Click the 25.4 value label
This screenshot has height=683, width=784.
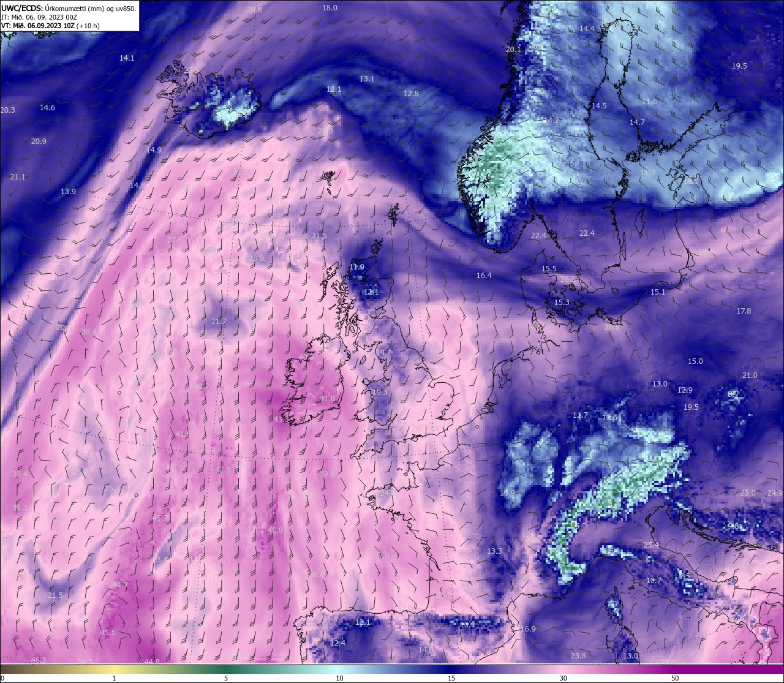[651, 545]
